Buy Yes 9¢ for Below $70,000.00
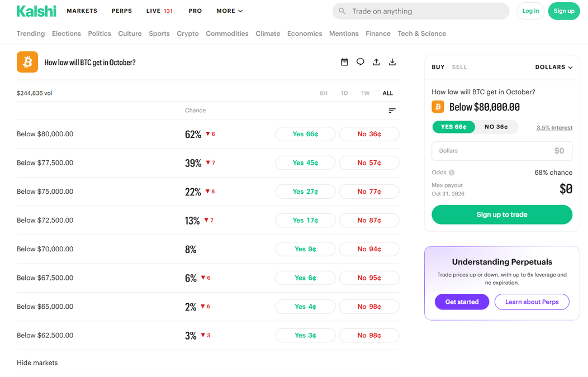Screen dimensions: 588x377 305,249
